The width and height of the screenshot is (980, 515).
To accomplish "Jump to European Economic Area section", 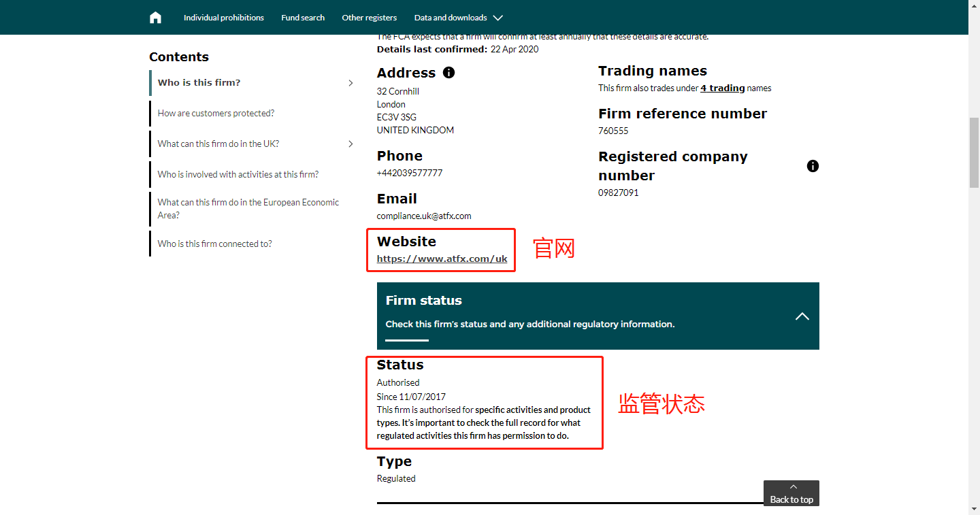I will pos(248,209).
